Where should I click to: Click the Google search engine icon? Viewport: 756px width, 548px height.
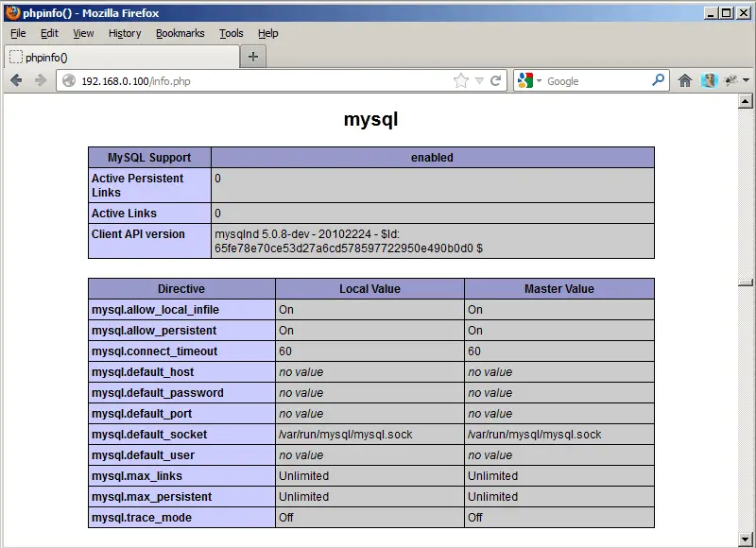pyautogui.click(x=525, y=80)
